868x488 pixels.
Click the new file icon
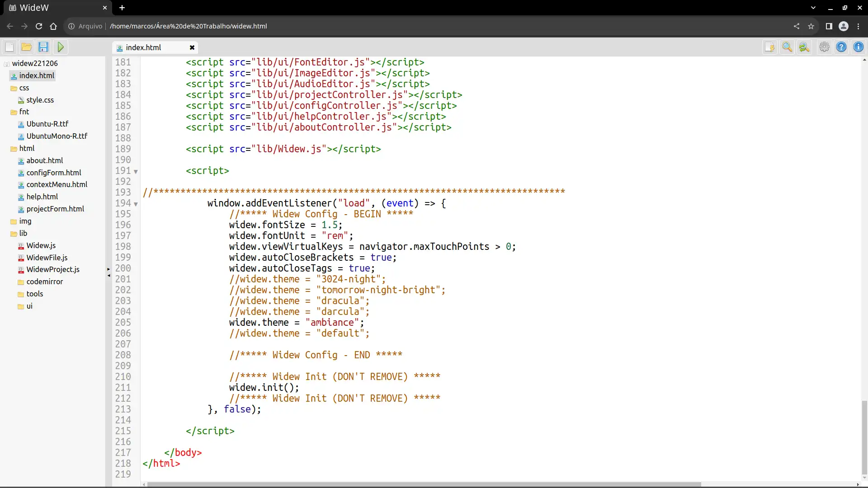pyautogui.click(x=9, y=47)
